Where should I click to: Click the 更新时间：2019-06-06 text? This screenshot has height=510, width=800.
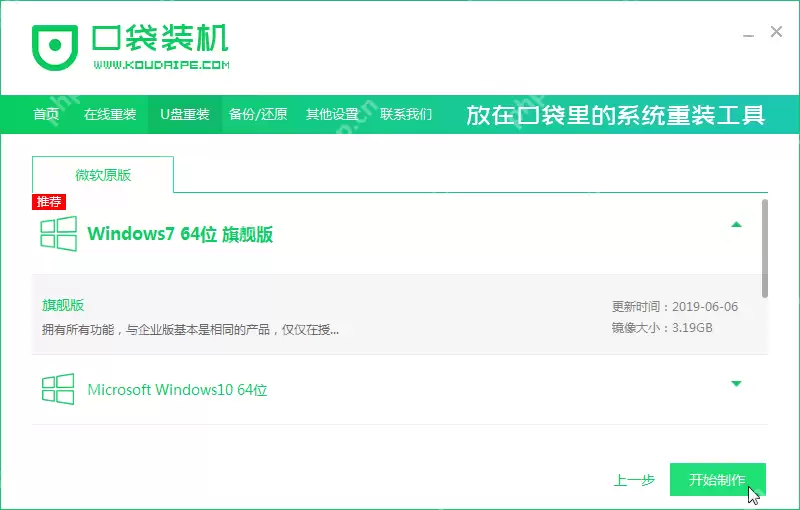point(674,307)
